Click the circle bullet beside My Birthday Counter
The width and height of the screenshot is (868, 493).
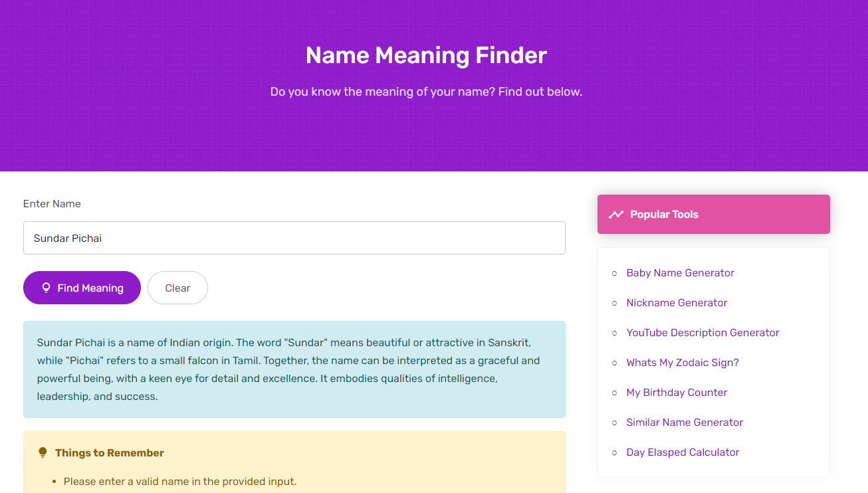(615, 393)
